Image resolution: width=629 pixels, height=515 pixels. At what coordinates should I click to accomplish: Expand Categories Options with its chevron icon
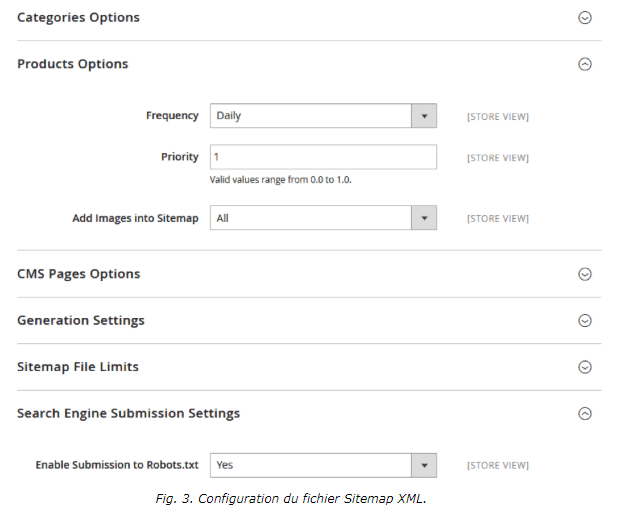tap(584, 18)
